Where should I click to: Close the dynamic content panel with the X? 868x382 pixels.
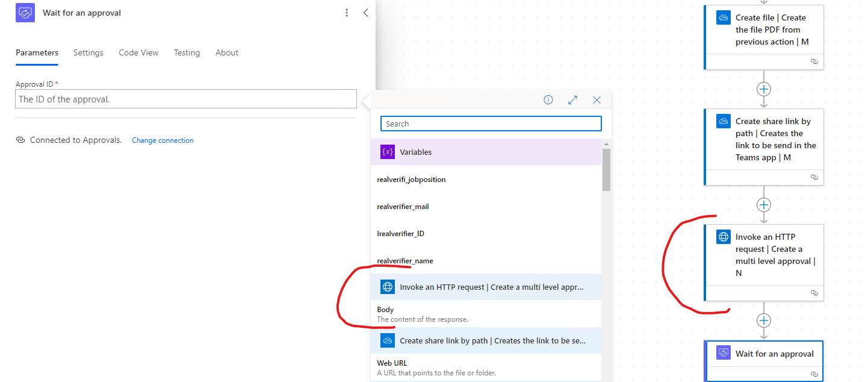click(x=596, y=99)
